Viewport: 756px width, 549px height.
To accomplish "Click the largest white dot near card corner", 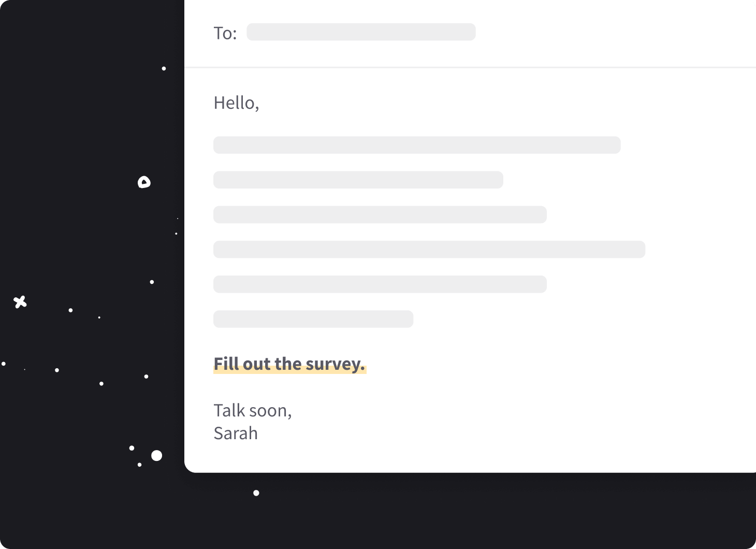I will [156, 455].
